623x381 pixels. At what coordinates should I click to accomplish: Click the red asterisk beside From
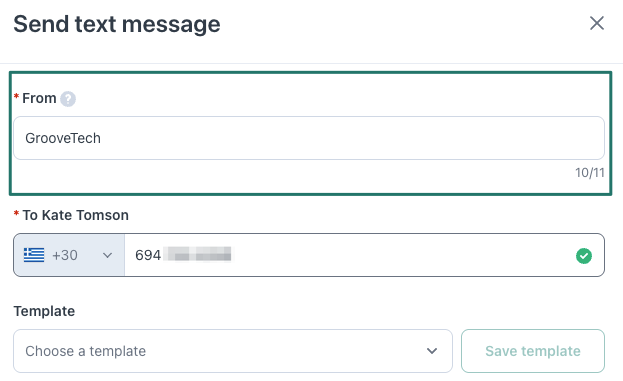click(16, 96)
